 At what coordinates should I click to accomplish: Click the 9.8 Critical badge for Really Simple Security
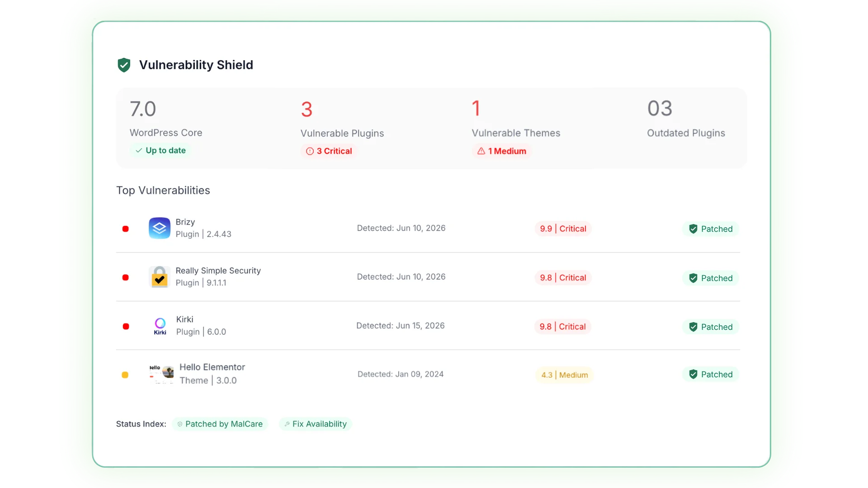click(x=563, y=278)
